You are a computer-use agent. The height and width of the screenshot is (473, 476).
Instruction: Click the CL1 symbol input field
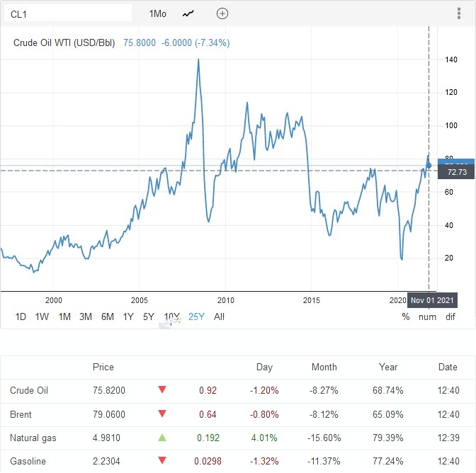coord(66,13)
